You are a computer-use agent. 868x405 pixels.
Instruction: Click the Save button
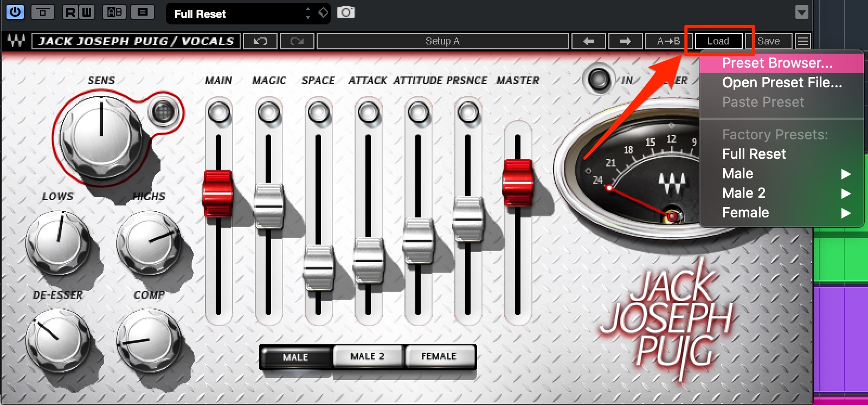[x=769, y=41]
